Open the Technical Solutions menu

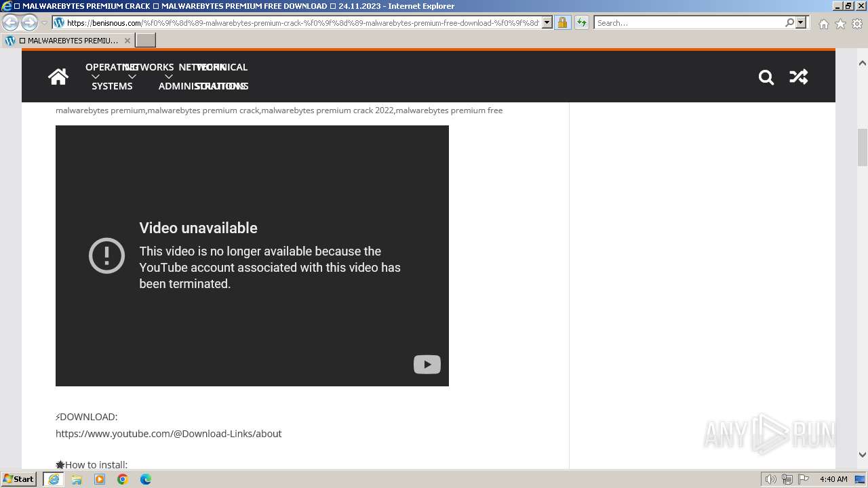(x=221, y=77)
